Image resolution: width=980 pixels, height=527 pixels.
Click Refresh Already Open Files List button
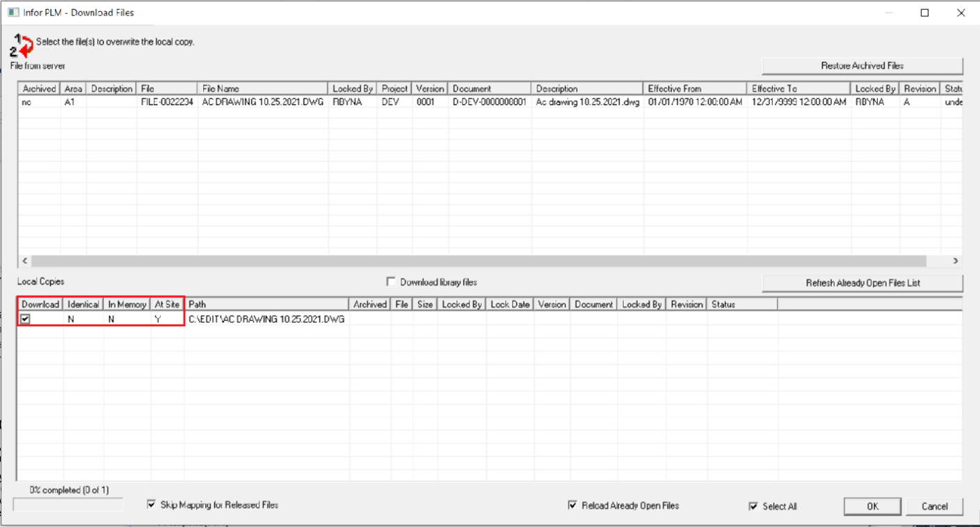coord(862,283)
